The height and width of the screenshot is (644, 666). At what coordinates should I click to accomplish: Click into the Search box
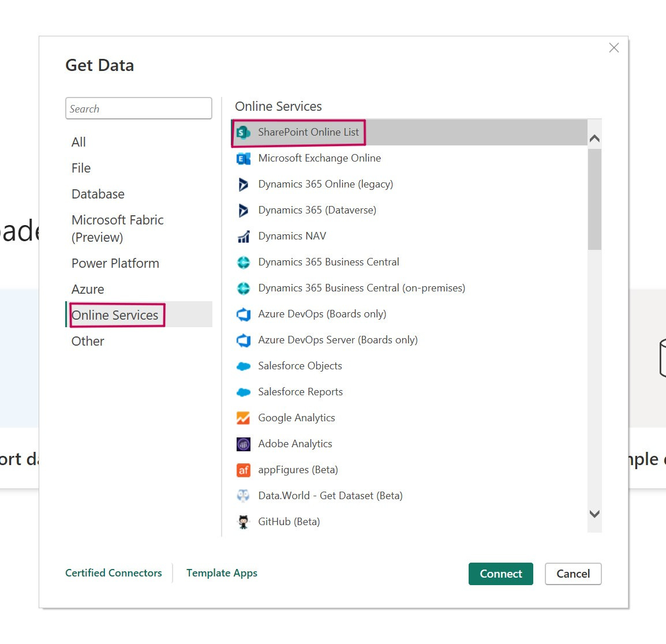139,108
